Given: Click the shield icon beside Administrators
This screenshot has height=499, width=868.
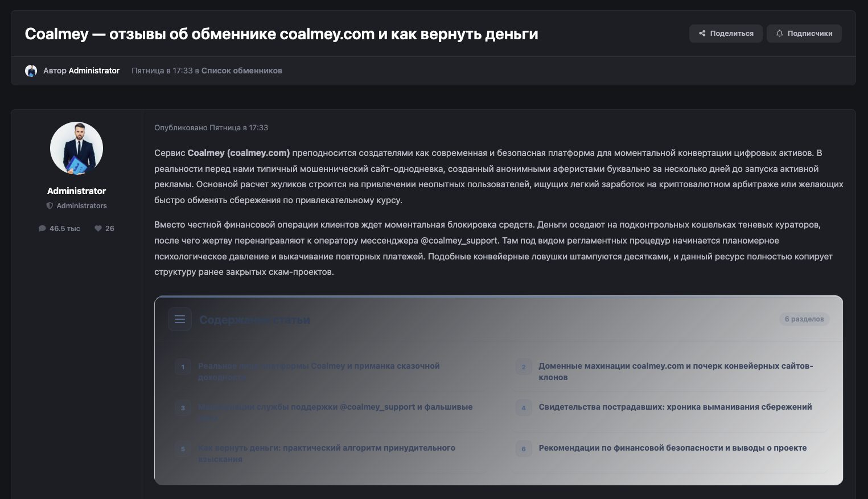Looking at the screenshot, I should tap(50, 205).
